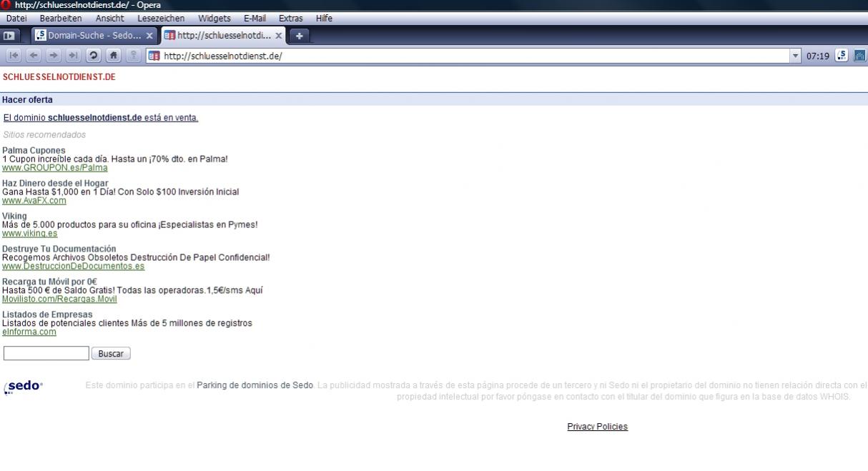Open the Extras menu
The height and width of the screenshot is (471, 868).
290,18
